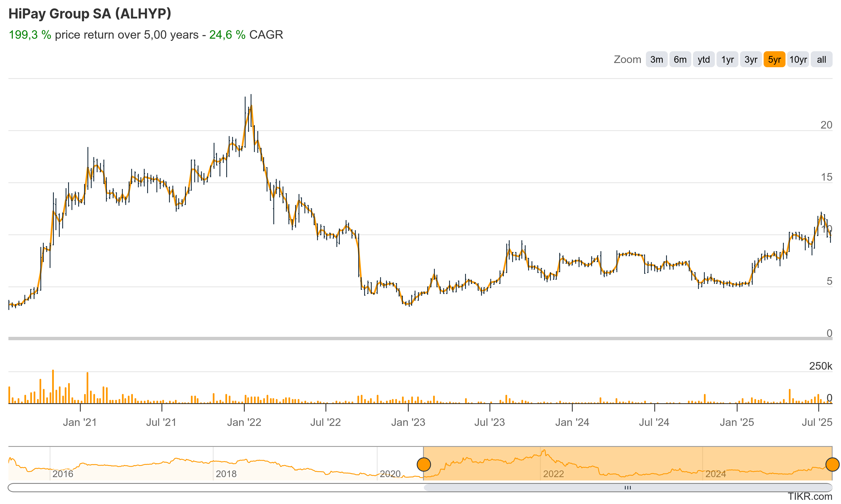
Task: Click the tallest volume bar
Action: [x=53, y=386]
